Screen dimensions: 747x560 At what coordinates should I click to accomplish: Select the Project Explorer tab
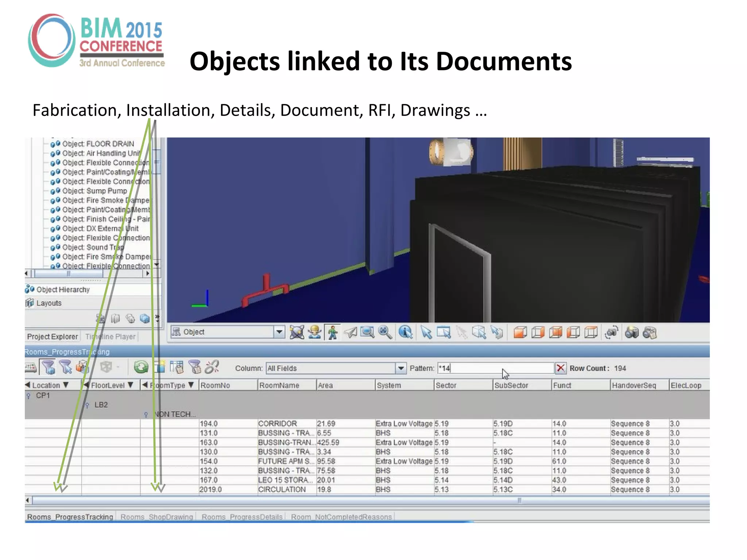pos(53,337)
